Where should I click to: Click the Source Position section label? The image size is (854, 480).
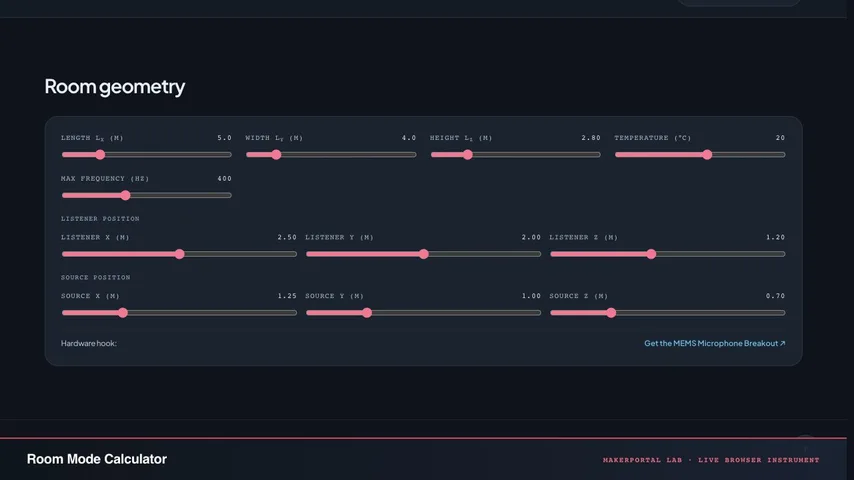pos(96,277)
